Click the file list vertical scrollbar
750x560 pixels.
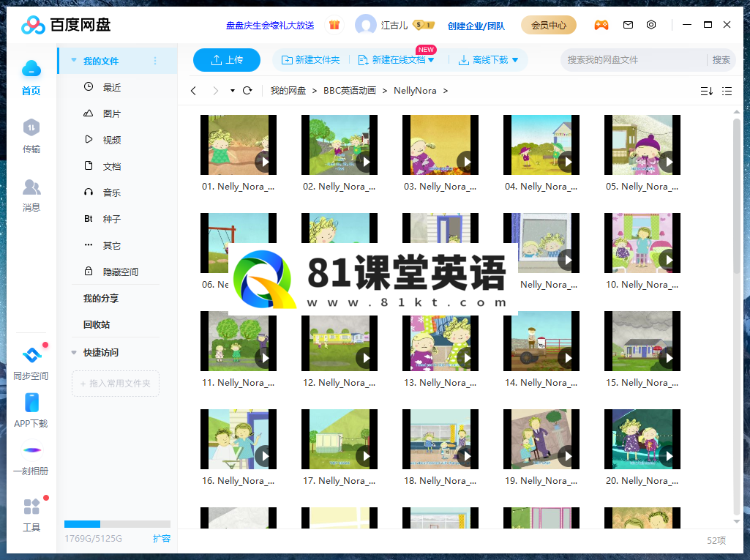pyautogui.click(x=737, y=196)
